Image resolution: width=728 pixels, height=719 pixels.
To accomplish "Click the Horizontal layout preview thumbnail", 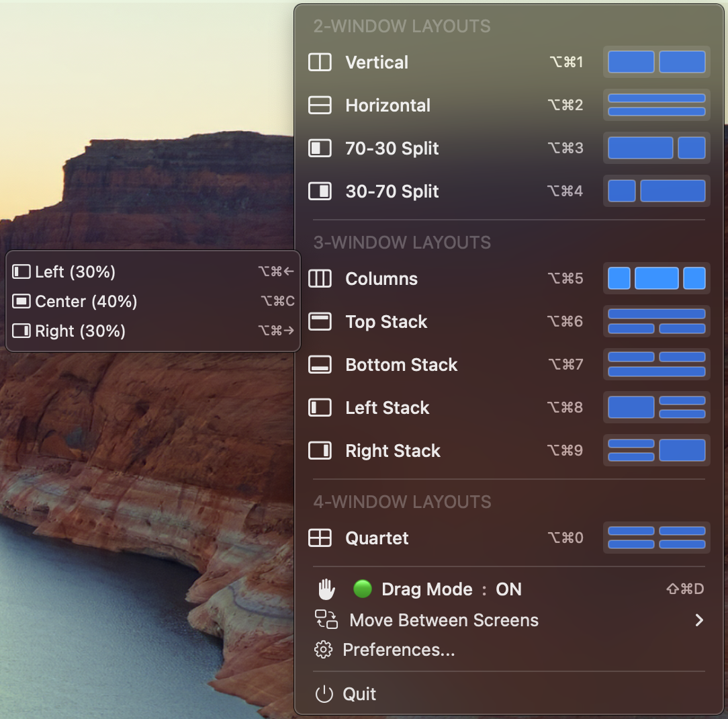I will click(657, 105).
